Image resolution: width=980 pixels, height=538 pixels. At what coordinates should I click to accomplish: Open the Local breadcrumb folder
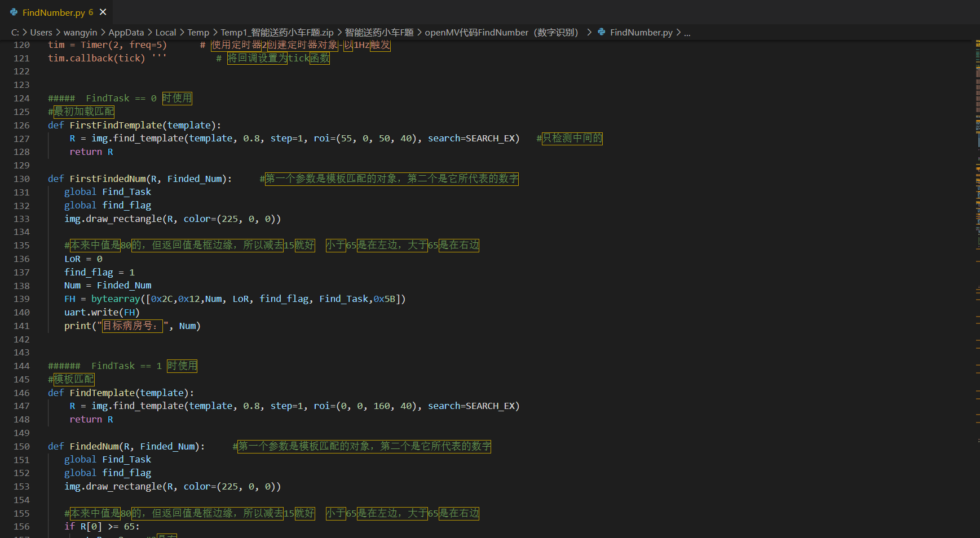tap(166, 32)
